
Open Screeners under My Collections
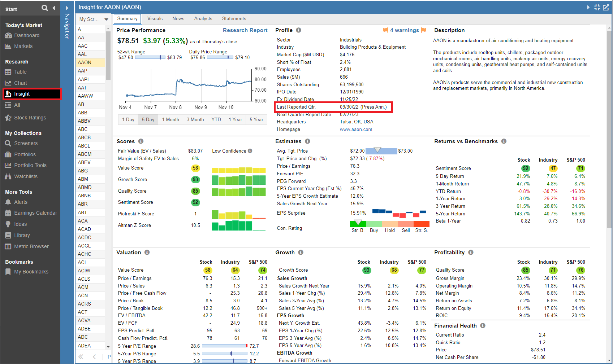[x=21, y=143]
